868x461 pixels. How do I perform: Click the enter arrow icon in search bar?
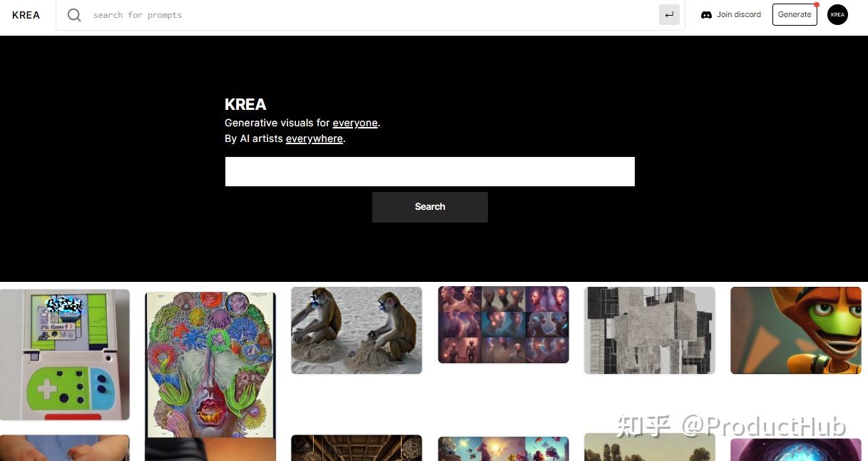(x=669, y=15)
